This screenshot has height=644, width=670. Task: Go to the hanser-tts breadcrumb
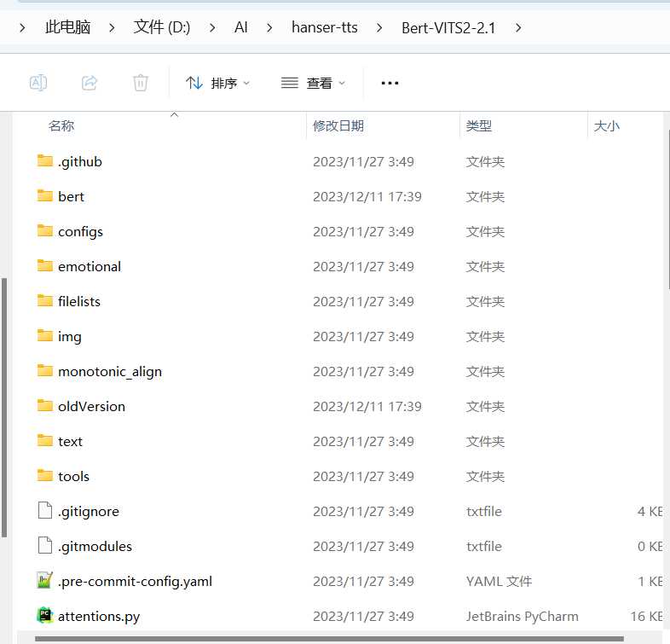pyautogui.click(x=324, y=27)
